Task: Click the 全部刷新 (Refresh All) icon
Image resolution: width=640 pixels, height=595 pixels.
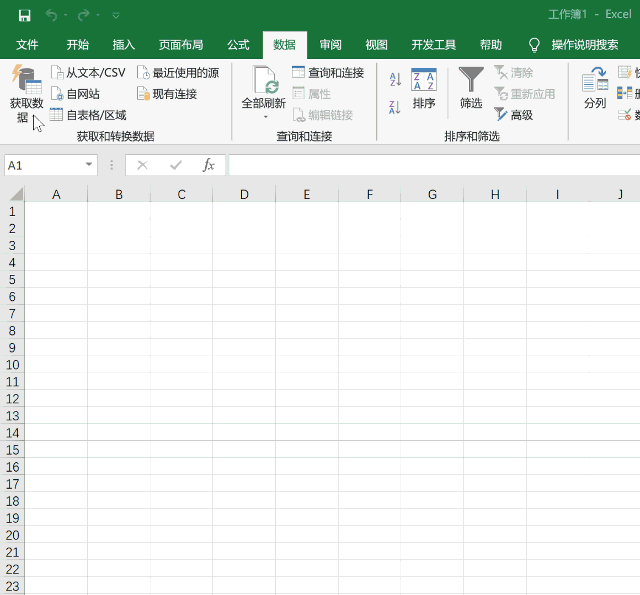Action: coord(264,82)
